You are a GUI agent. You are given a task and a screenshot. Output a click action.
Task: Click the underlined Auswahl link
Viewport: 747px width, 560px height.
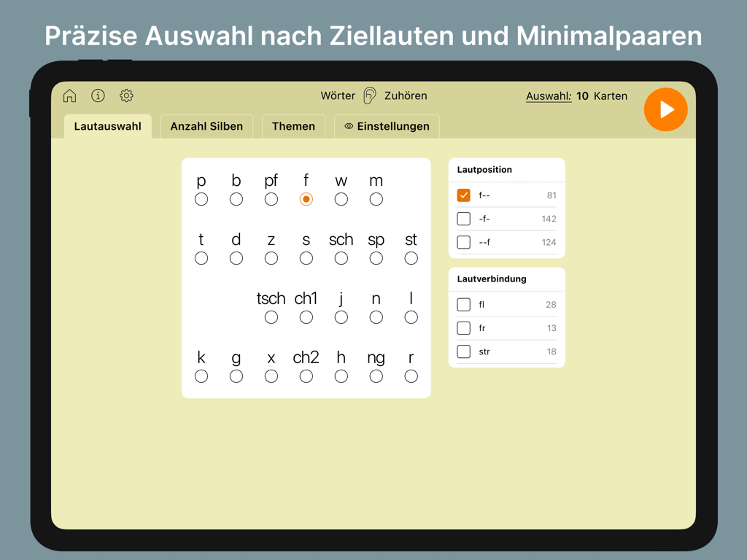pyautogui.click(x=549, y=96)
